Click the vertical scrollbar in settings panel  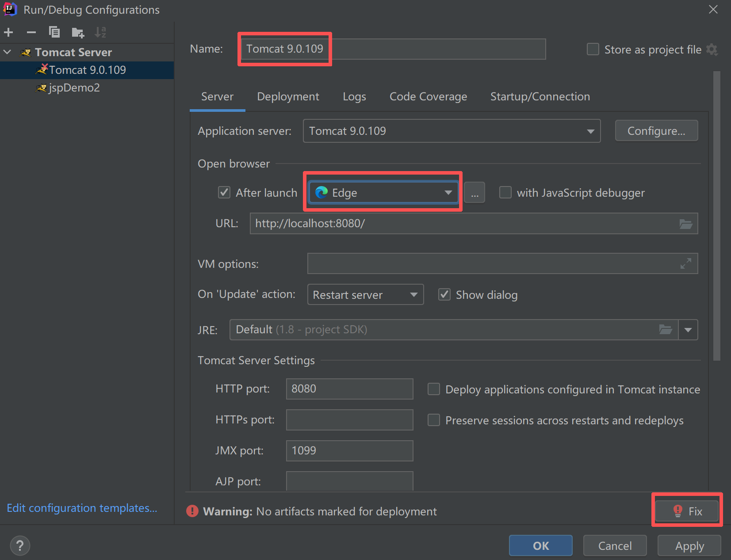pos(717,216)
